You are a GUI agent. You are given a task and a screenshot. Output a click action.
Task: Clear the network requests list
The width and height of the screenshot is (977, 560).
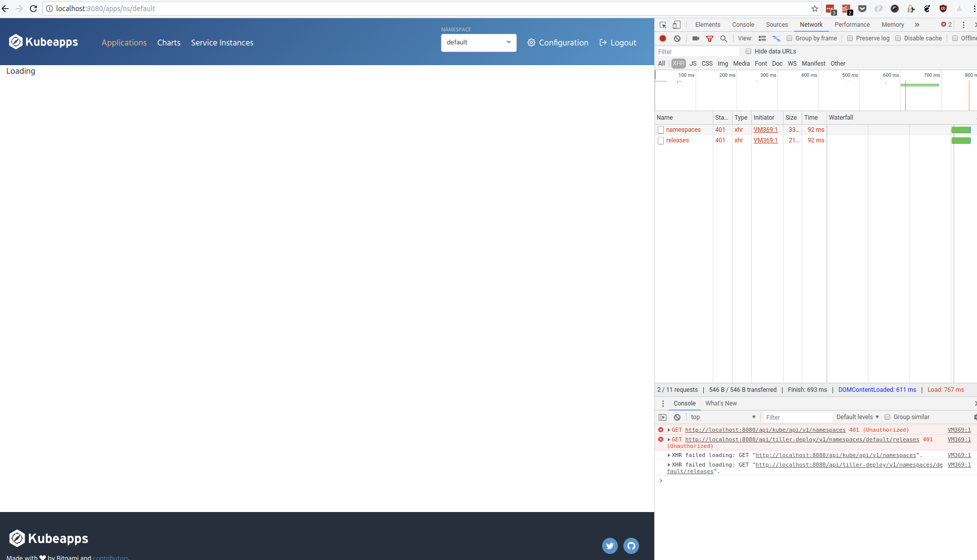pyautogui.click(x=677, y=38)
